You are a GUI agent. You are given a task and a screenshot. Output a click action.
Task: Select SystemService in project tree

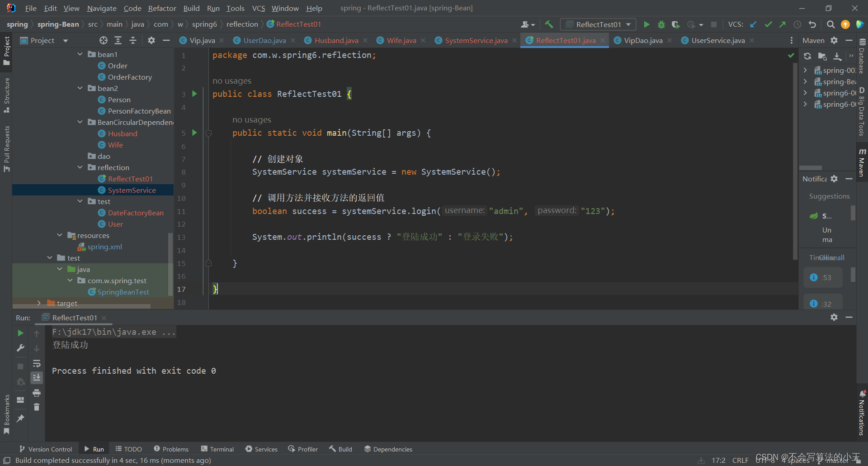132,190
